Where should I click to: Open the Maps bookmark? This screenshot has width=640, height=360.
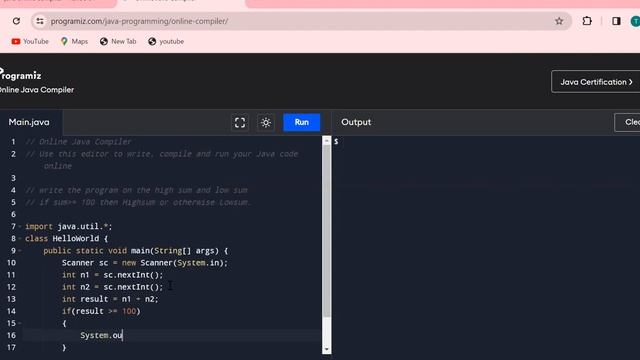tap(74, 41)
